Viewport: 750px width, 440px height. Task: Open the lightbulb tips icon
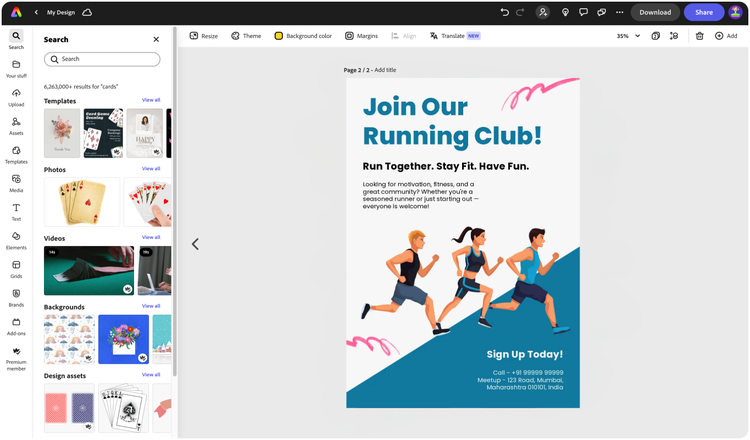tap(565, 12)
